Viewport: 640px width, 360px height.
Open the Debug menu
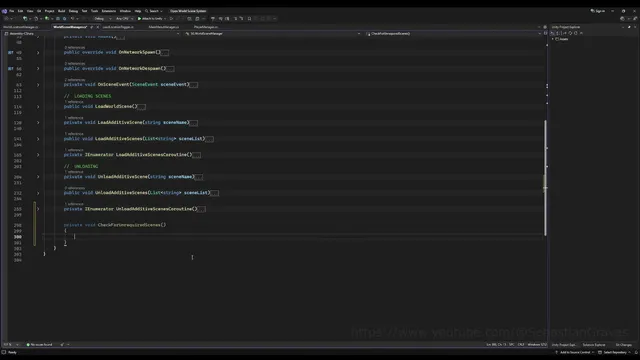[x=73, y=11]
